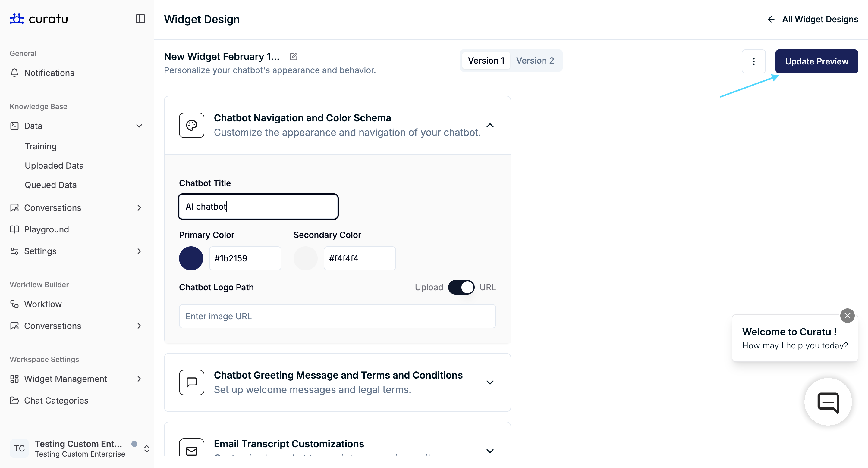Open the Primary Color swatch picker

[x=191, y=258]
